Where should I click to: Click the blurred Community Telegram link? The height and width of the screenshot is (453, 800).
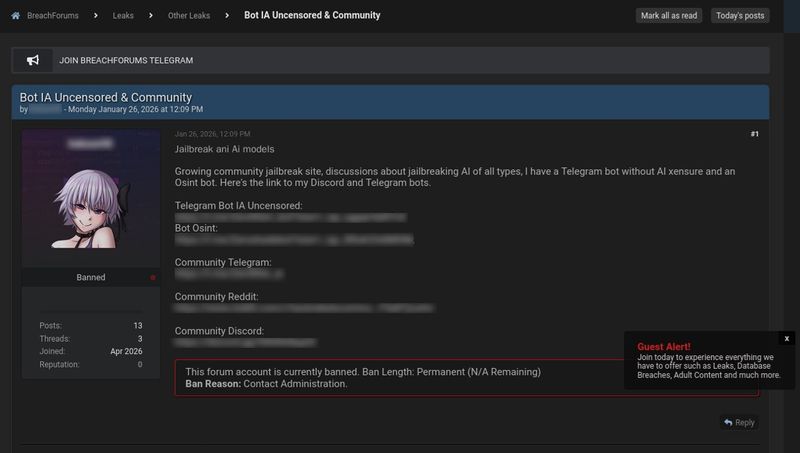tap(229, 274)
